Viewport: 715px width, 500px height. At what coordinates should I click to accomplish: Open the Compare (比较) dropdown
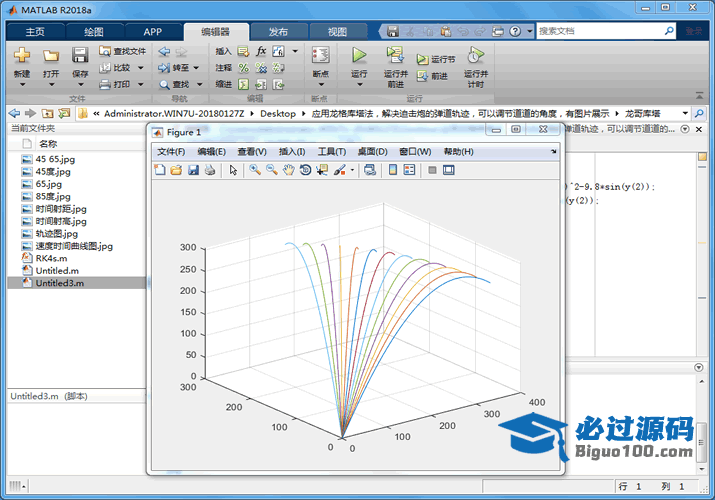(140, 68)
